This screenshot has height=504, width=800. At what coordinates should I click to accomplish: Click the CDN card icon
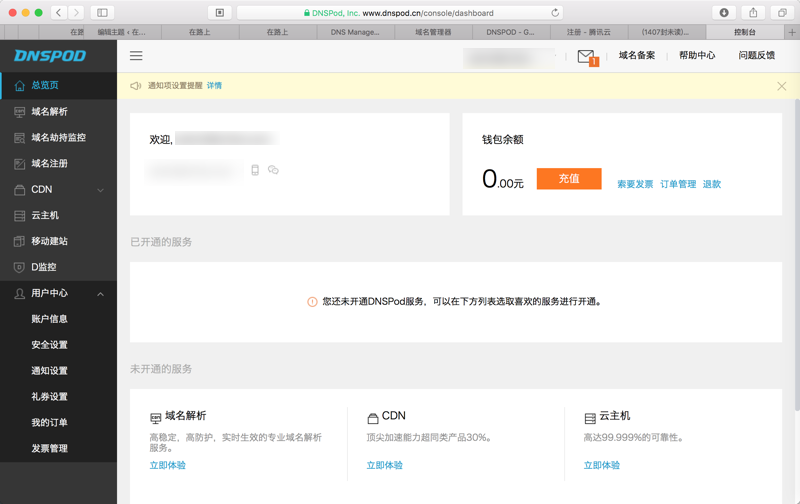(x=373, y=418)
